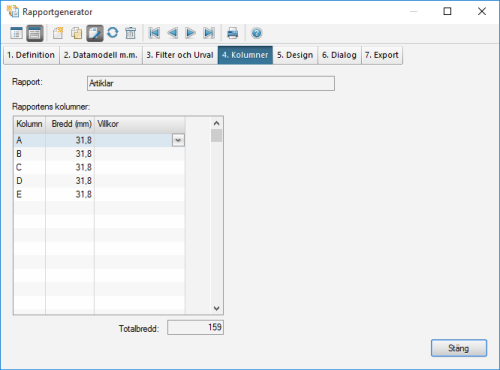The image size is (500, 370).
Task: Click width value 31,8 in row E
Action: (83, 194)
